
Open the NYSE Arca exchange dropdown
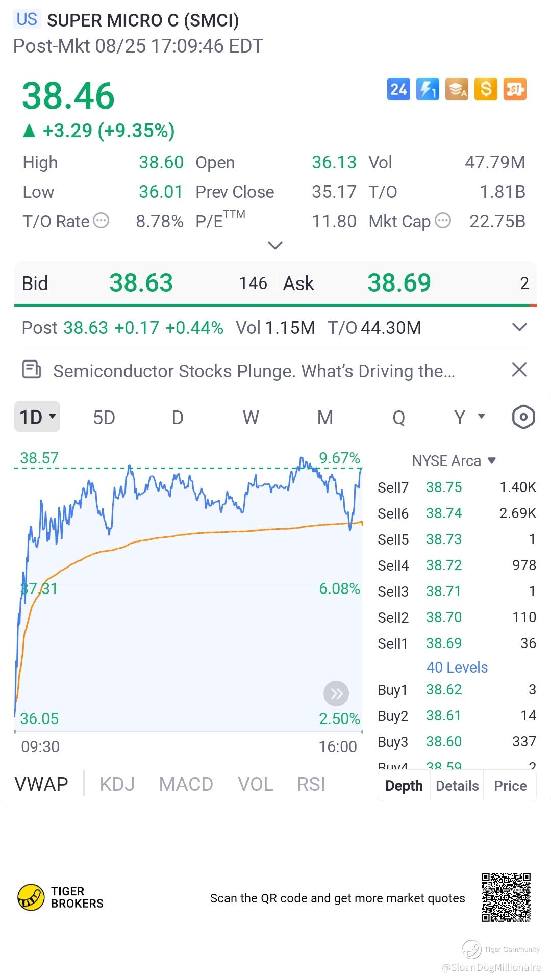coord(454,461)
